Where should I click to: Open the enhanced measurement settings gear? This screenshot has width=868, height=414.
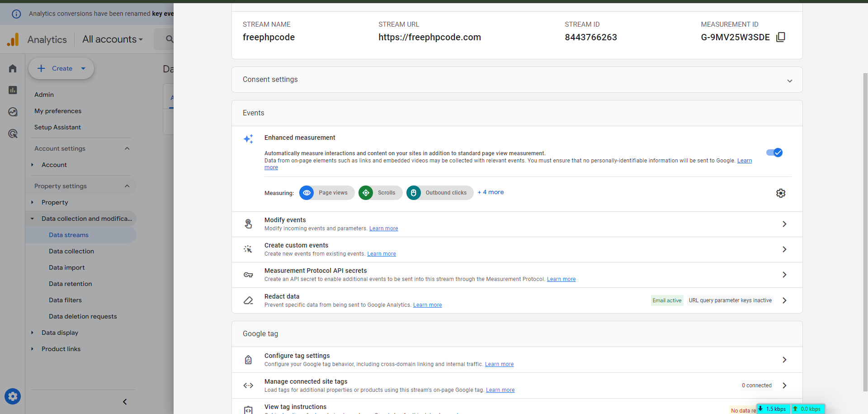coord(781,193)
